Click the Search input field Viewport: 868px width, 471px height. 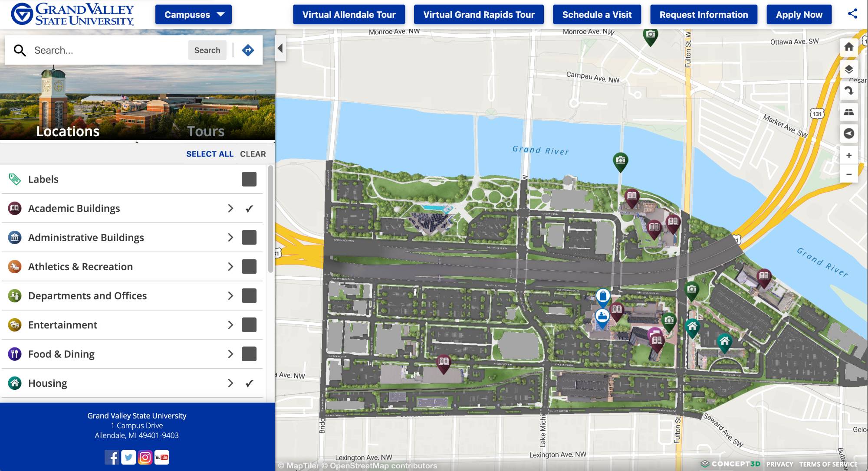[x=108, y=50]
